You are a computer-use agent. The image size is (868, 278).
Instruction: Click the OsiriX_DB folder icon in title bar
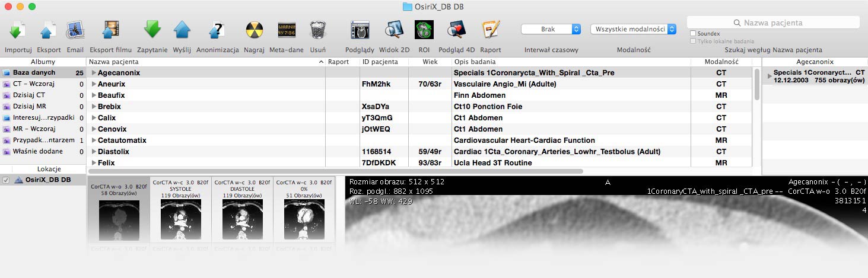[407, 7]
